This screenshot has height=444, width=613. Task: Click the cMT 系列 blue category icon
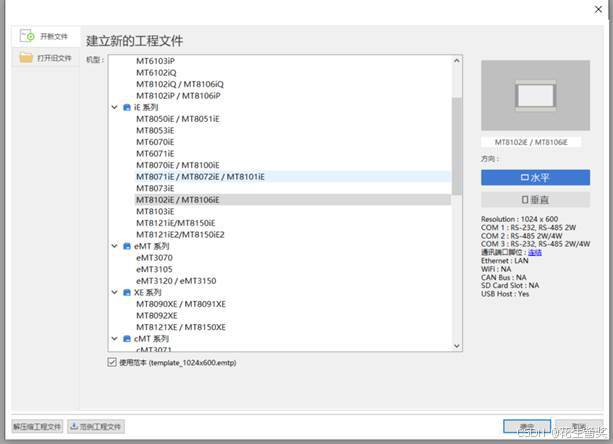point(127,338)
